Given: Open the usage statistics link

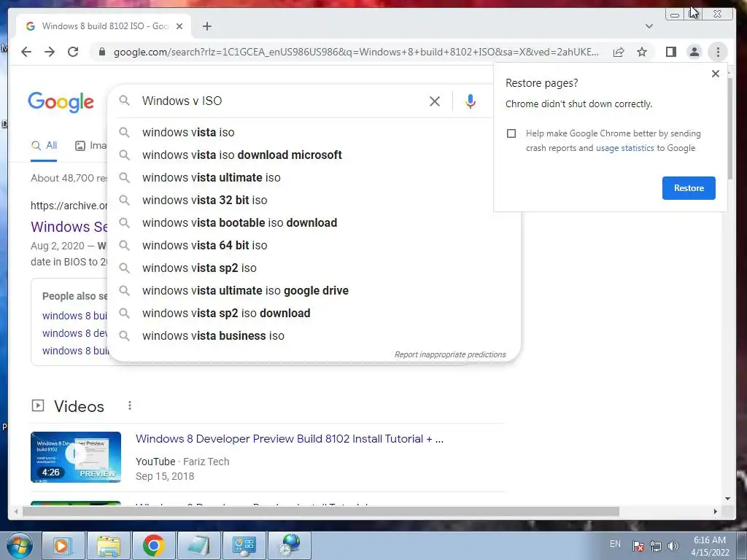Looking at the screenshot, I should [624, 148].
